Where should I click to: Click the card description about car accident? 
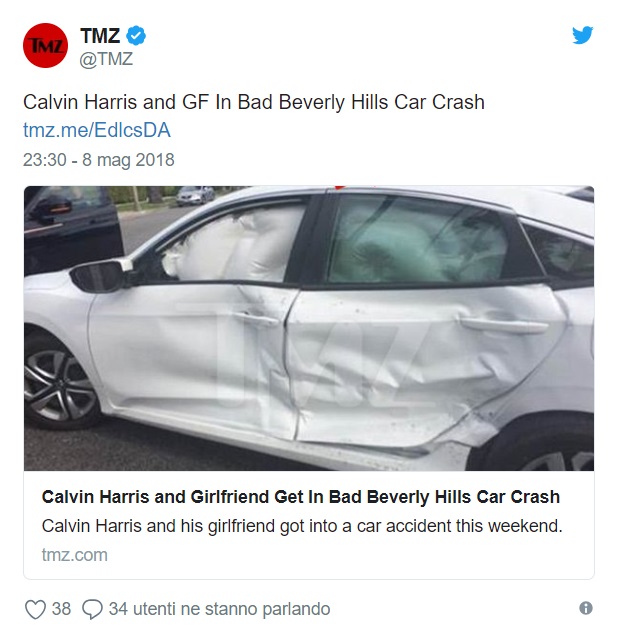point(302,526)
